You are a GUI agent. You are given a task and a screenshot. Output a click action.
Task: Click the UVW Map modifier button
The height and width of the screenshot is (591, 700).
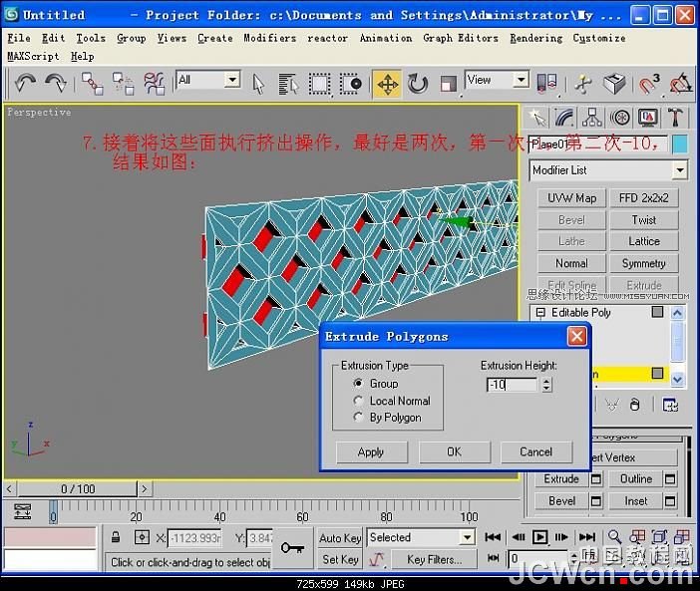point(572,198)
